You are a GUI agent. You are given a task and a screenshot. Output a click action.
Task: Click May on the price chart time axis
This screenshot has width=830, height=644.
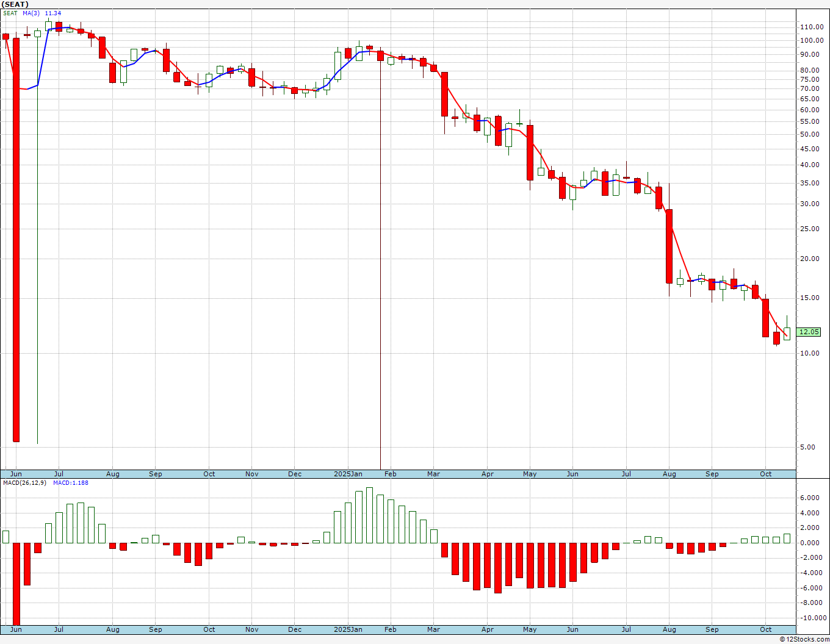point(530,474)
